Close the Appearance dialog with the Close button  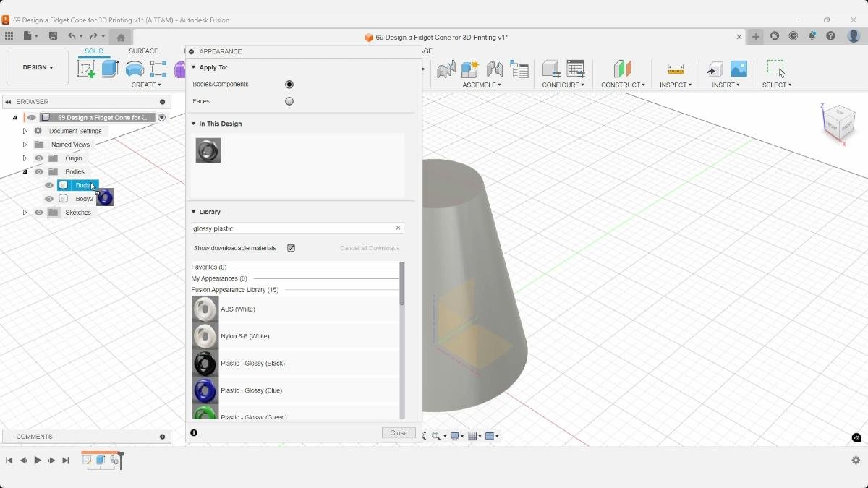pyautogui.click(x=399, y=433)
